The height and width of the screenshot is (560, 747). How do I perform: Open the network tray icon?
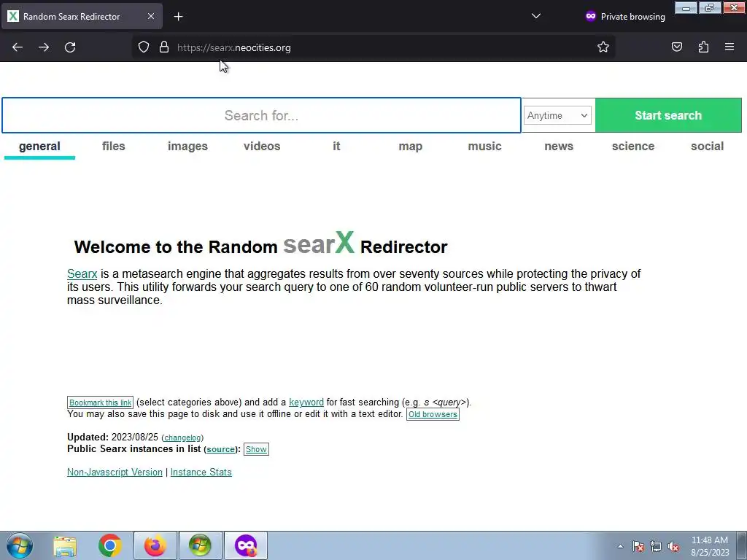pyautogui.click(x=656, y=547)
